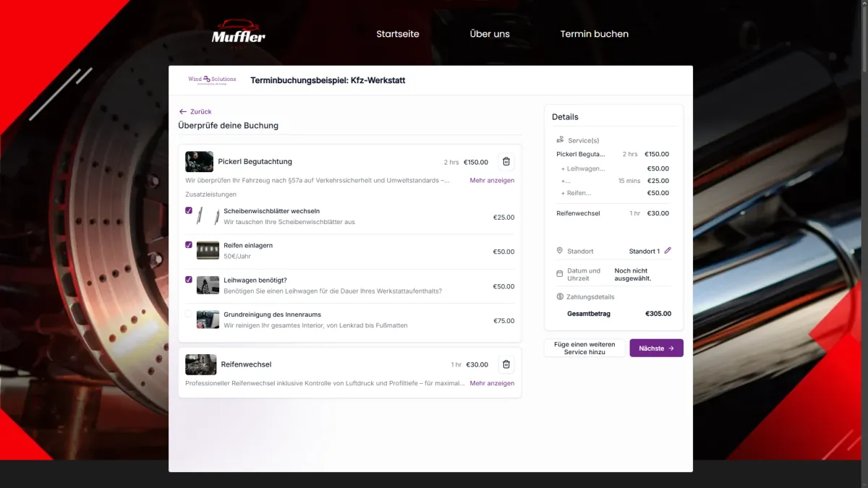
Task: Click 'Noch nicht ausgewählt.' text
Action: click(633, 274)
